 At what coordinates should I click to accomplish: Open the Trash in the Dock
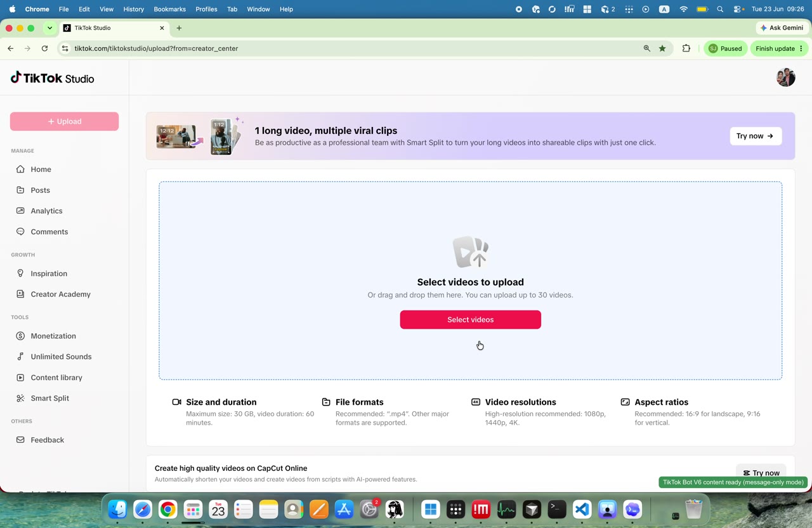pos(694,509)
